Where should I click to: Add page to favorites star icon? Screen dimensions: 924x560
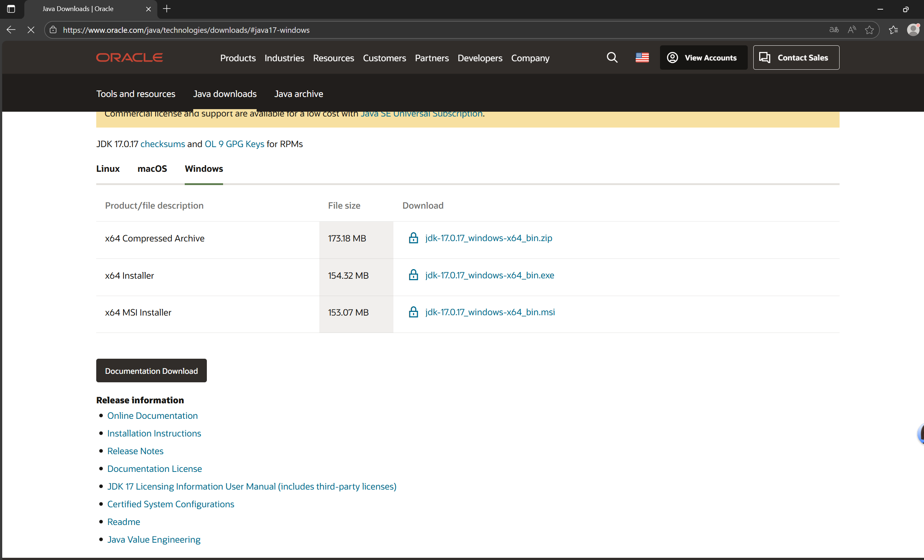pyautogui.click(x=869, y=30)
